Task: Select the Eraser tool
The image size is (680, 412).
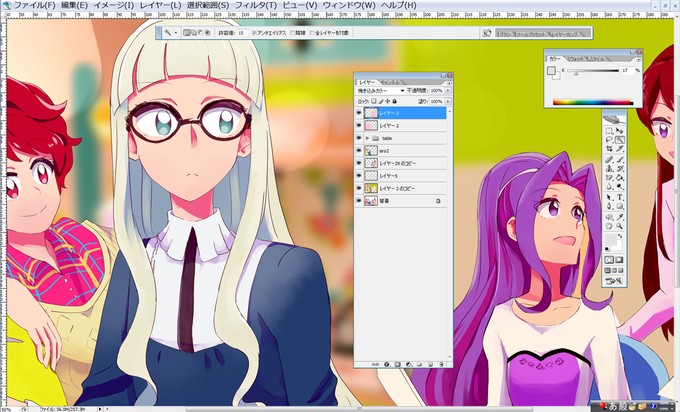Action: (609, 178)
